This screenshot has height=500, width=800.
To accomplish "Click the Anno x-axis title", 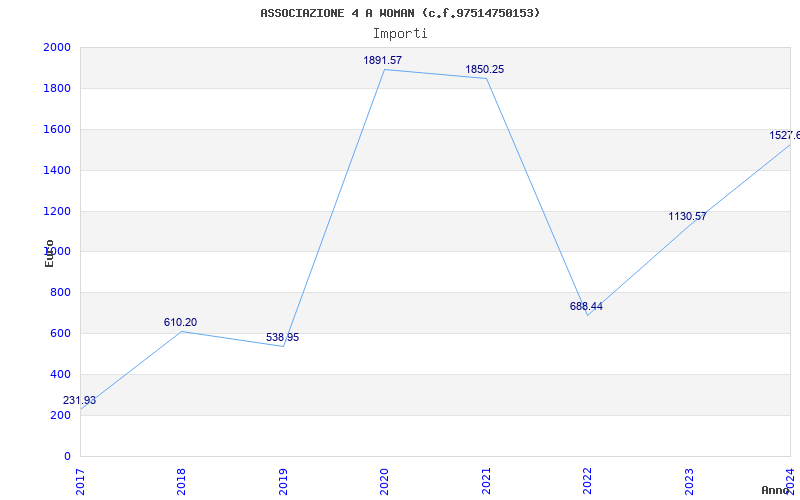I will point(776,490).
